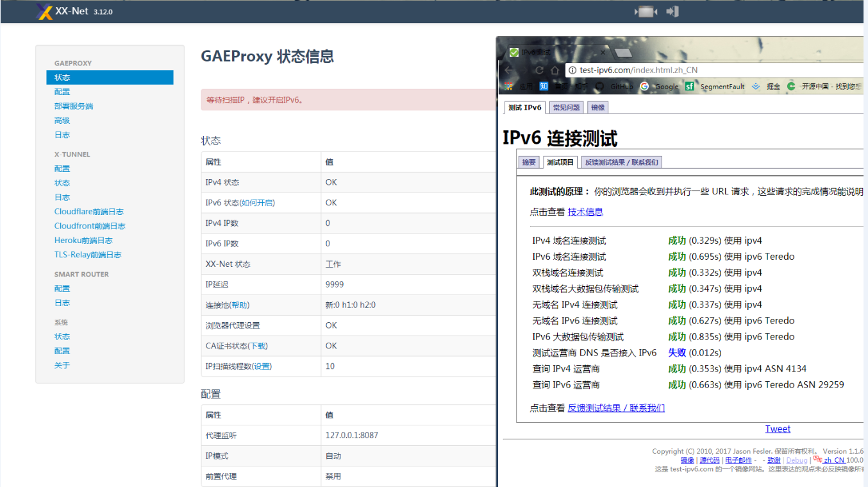Click the browser home icon

[556, 69]
